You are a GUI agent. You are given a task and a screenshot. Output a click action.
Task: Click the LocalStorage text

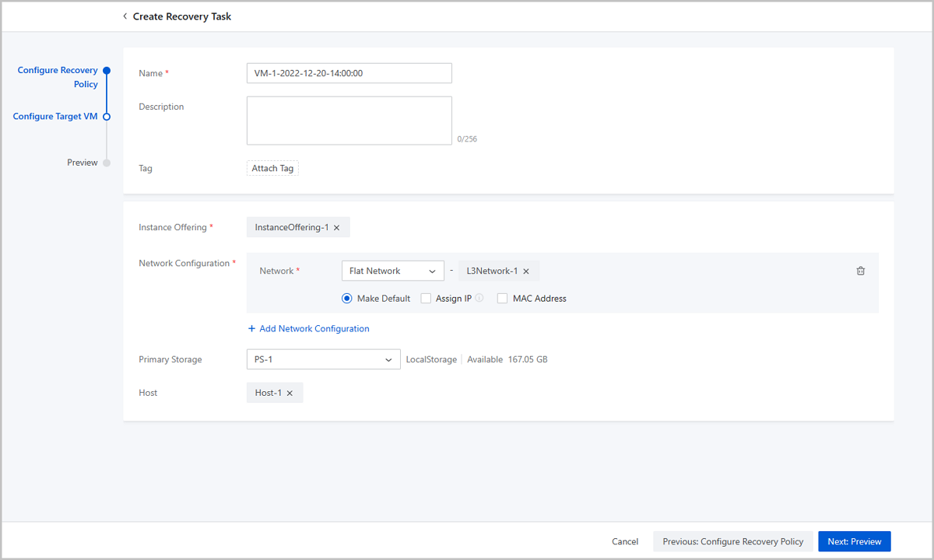431,359
